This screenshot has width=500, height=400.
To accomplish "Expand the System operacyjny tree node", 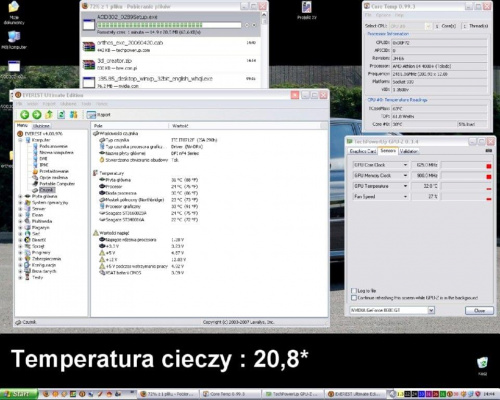I will point(20,203).
